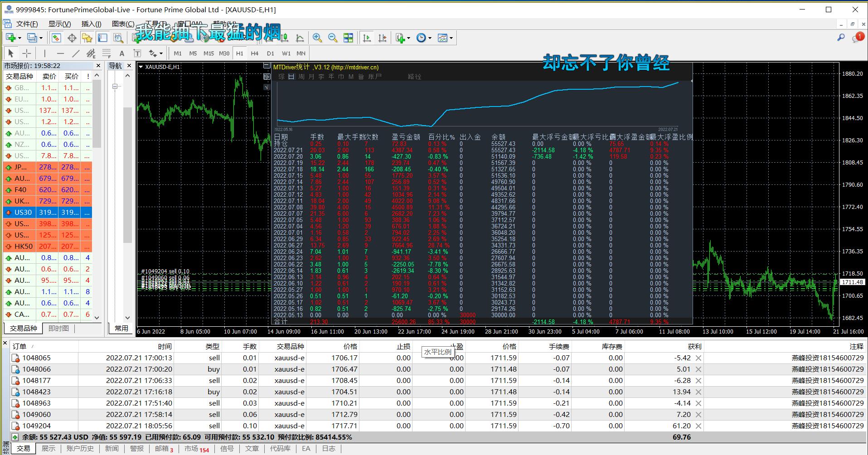This screenshot has height=455, width=868.
Task: Toggle chart Auto Scroll
Action: tap(367, 38)
